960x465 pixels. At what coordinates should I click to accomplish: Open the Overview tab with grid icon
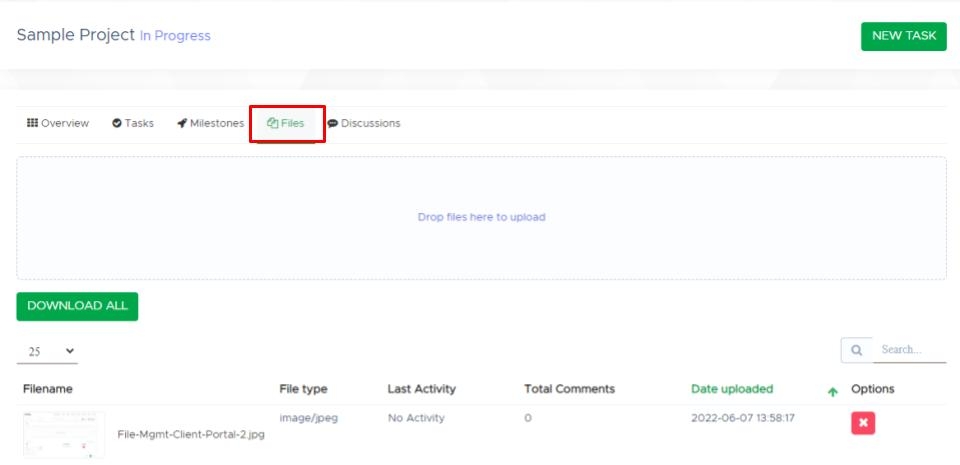58,123
